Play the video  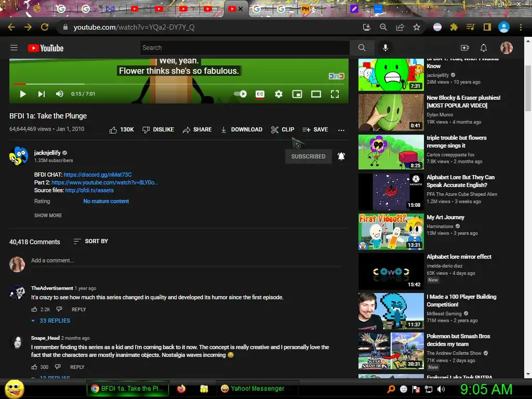tap(23, 94)
